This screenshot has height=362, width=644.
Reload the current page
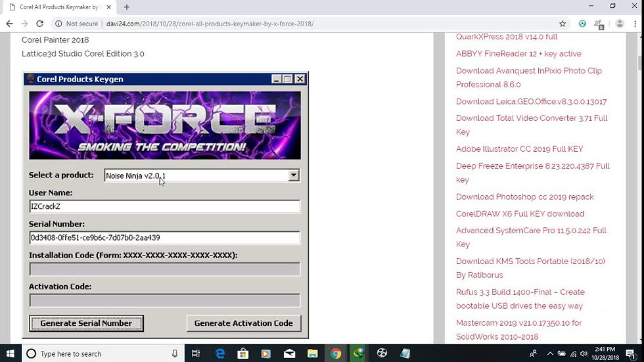tap(40, 24)
